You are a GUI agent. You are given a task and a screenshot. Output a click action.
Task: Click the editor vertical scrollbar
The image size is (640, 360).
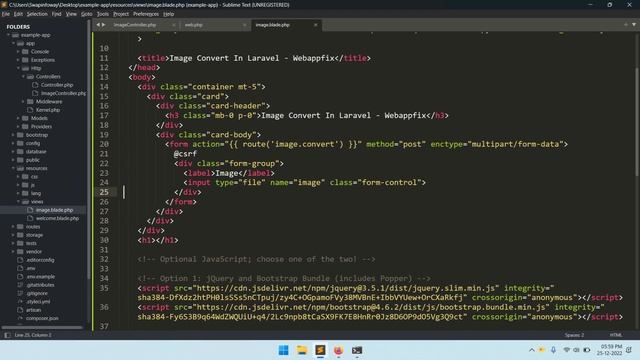(x=637, y=122)
